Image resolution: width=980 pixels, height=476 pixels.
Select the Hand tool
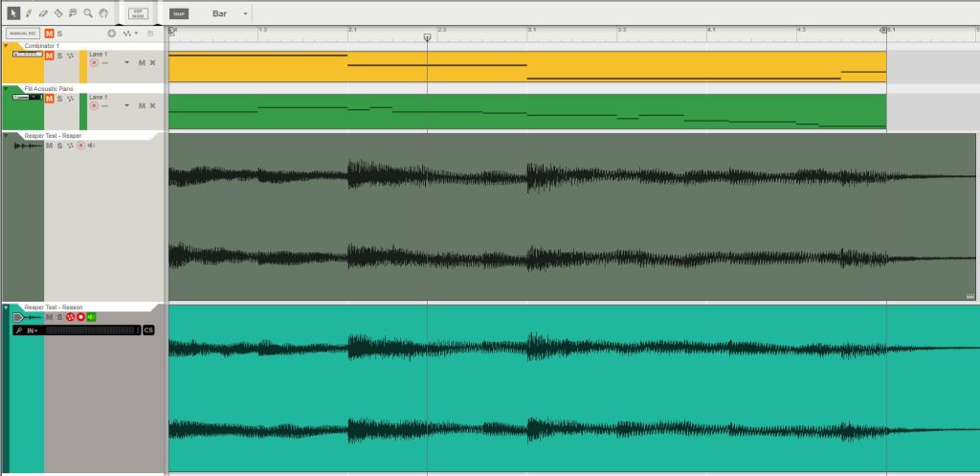click(x=102, y=13)
